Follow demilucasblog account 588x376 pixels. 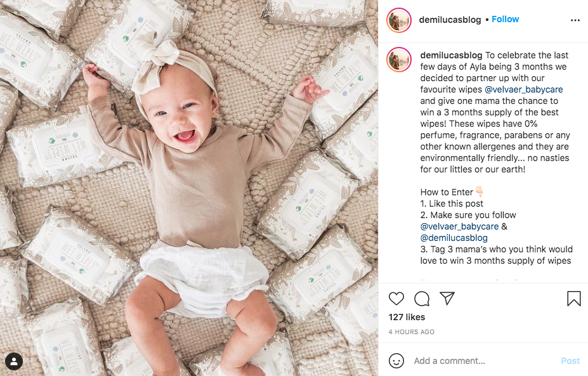tap(505, 19)
